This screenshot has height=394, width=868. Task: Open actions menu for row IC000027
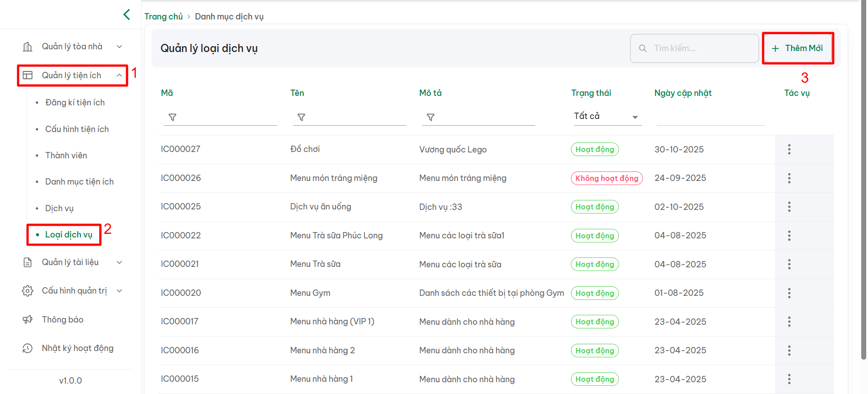(x=789, y=149)
